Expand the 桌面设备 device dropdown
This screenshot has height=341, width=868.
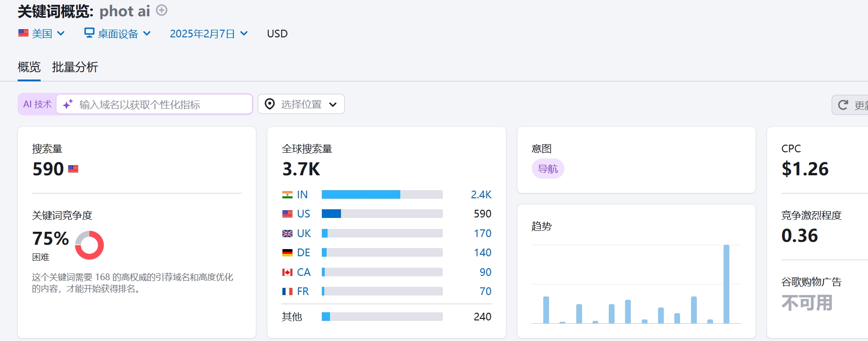click(118, 34)
